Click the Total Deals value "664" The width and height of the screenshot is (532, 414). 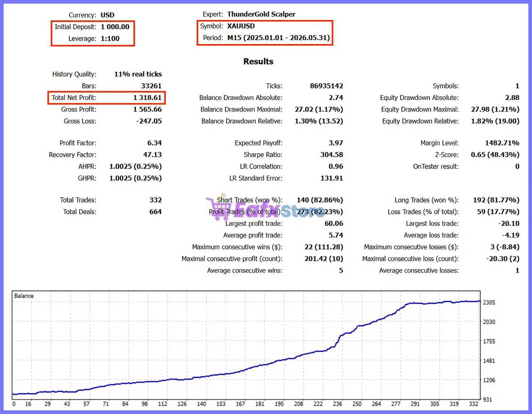(155, 212)
